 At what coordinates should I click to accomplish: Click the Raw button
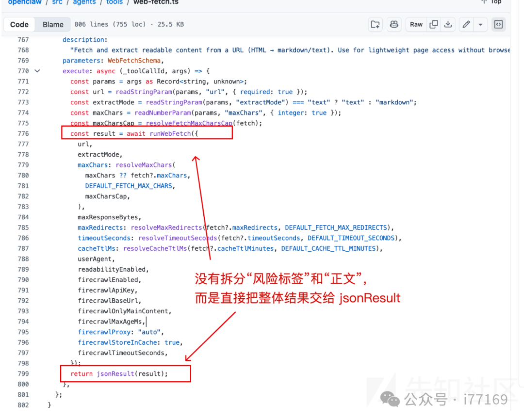[416, 24]
